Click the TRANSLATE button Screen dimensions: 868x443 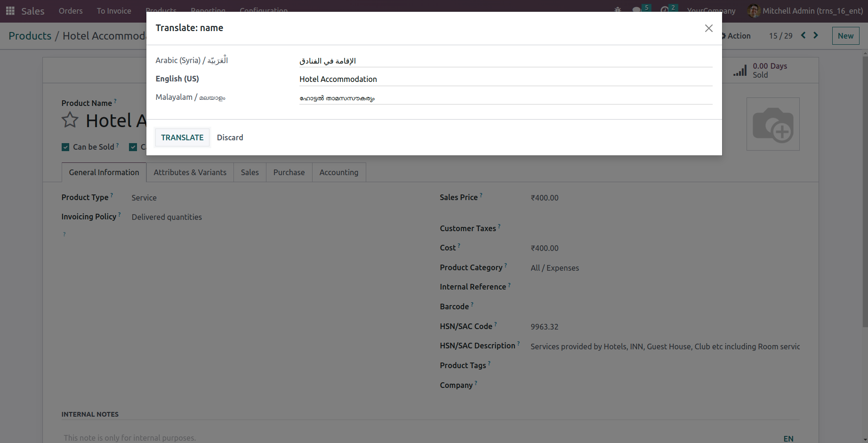point(182,137)
